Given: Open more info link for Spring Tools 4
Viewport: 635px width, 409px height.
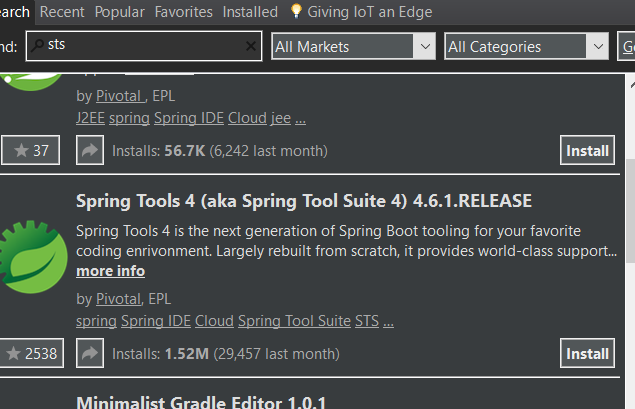Looking at the screenshot, I should click(110, 271).
